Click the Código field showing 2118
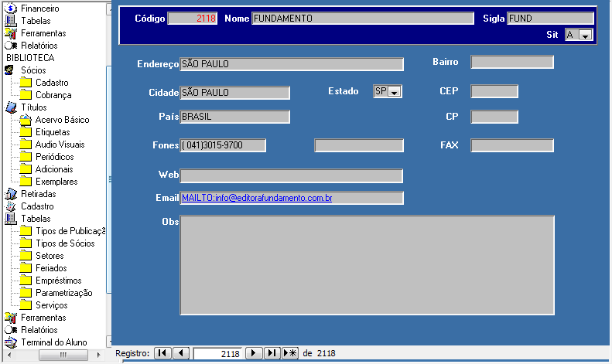Viewport: 612px width, 364px height. [193, 19]
